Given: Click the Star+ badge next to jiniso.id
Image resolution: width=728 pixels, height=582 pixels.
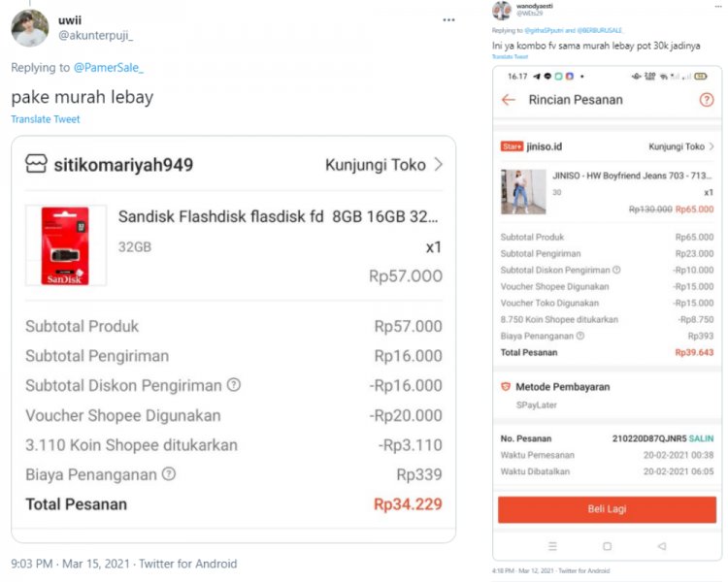Looking at the screenshot, I should [512, 146].
